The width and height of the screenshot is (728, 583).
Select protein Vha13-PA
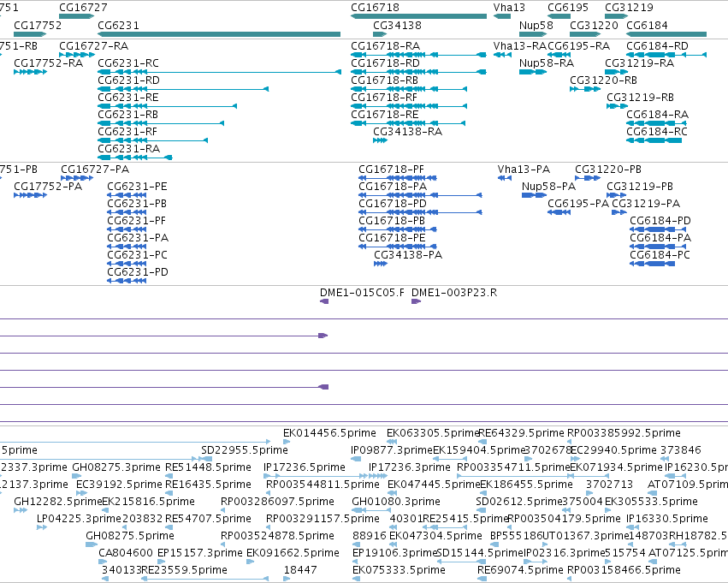pos(505,178)
